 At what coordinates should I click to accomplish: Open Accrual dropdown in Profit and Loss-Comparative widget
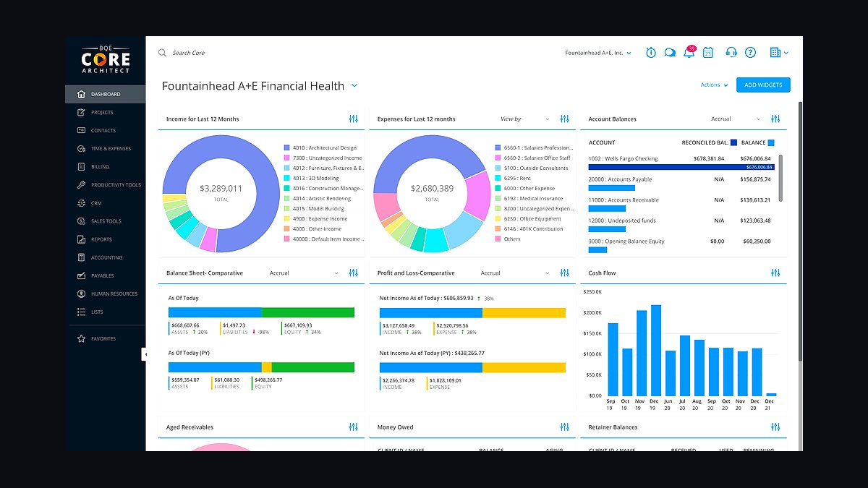(515, 273)
